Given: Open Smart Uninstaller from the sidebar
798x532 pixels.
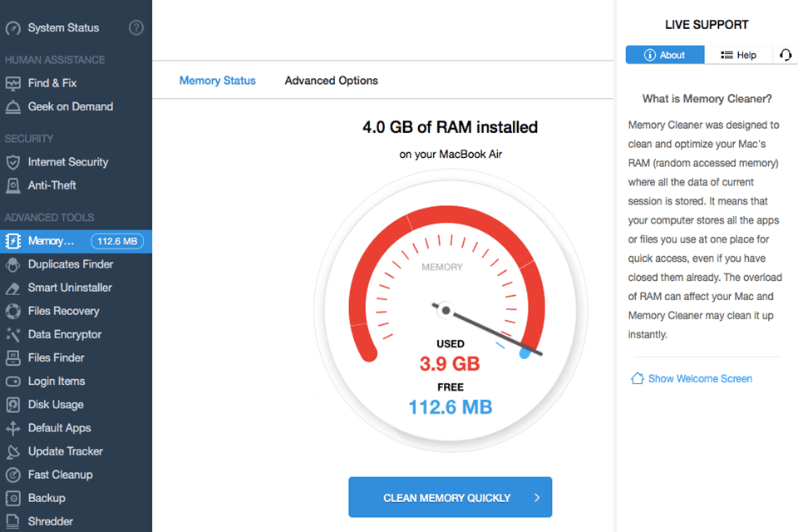Looking at the screenshot, I should [58, 288].
